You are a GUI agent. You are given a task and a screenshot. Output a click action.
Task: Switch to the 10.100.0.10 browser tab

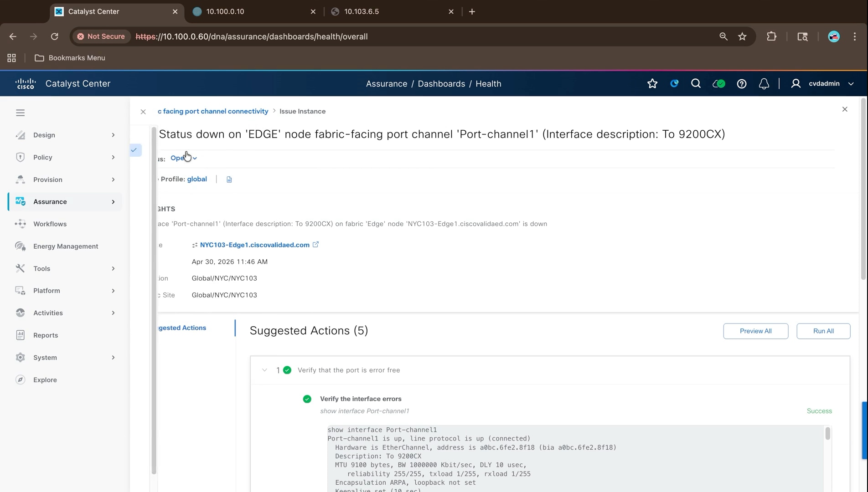point(254,11)
